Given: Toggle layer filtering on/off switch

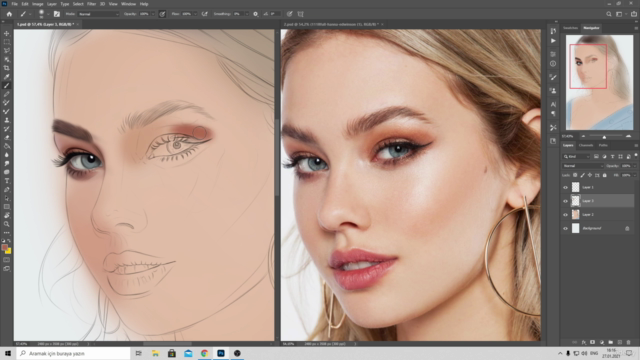Looking at the screenshot, I should (636, 156).
